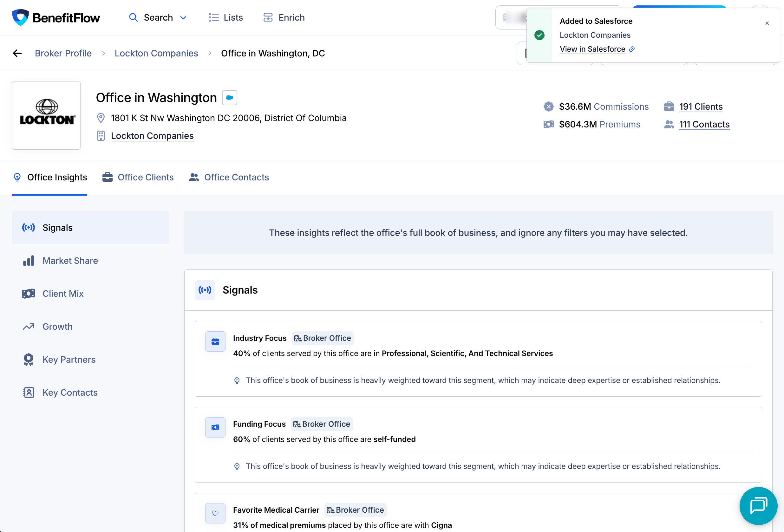Click the Salesforce cloud badge icon
Image resolution: width=784 pixels, height=532 pixels.
coord(230,98)
